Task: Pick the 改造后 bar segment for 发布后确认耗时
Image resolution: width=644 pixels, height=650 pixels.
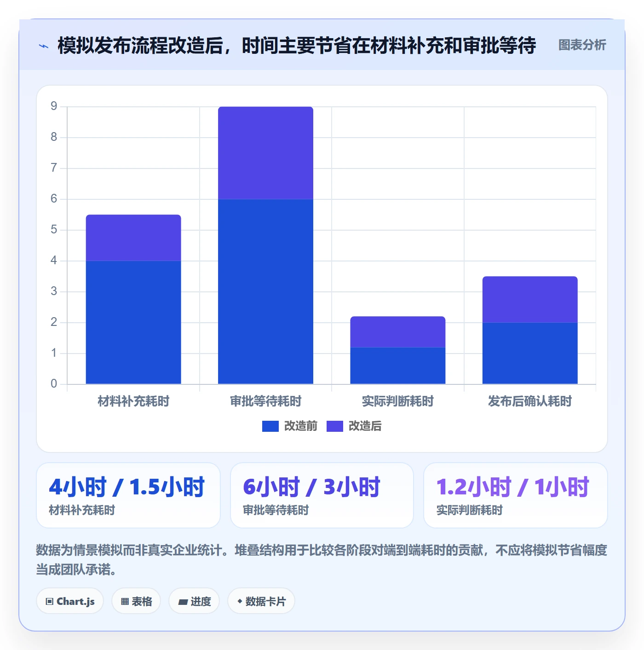Action: click(530, 299)
